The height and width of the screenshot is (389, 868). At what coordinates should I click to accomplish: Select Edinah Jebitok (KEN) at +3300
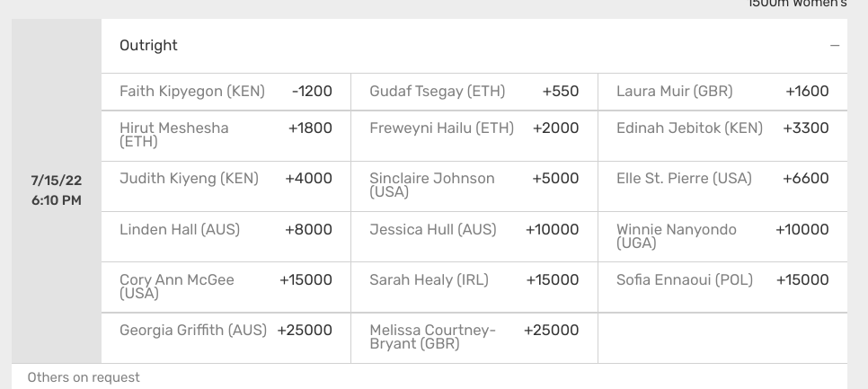point(723,137)
